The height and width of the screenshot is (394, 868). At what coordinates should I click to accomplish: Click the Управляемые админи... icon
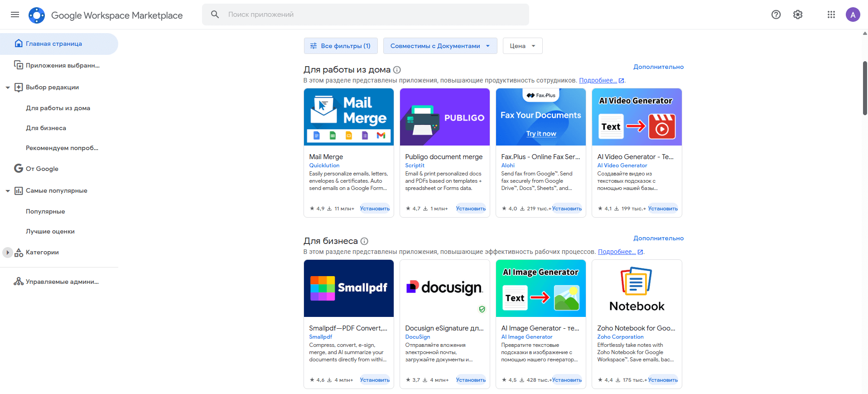19,282
